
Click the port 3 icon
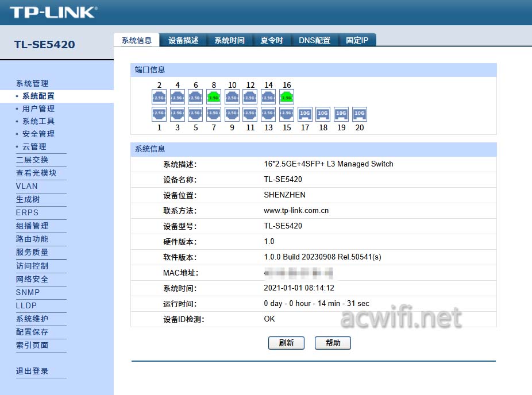click(x=178, y=114)
